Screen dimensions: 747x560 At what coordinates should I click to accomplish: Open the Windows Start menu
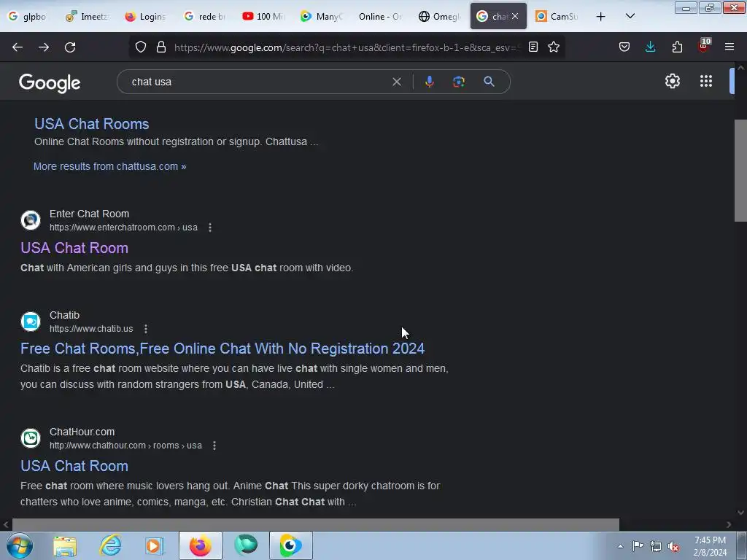tap(20, 545)
